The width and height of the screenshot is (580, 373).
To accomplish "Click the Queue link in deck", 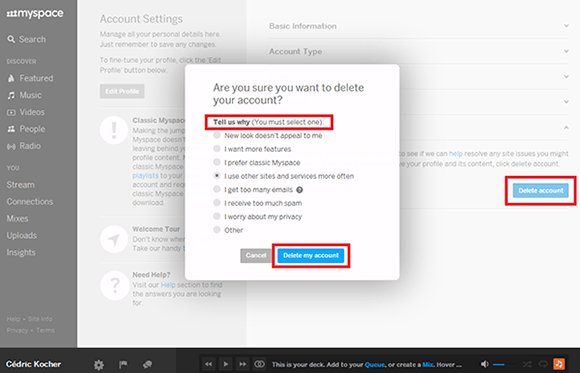I will click(374, 365).
